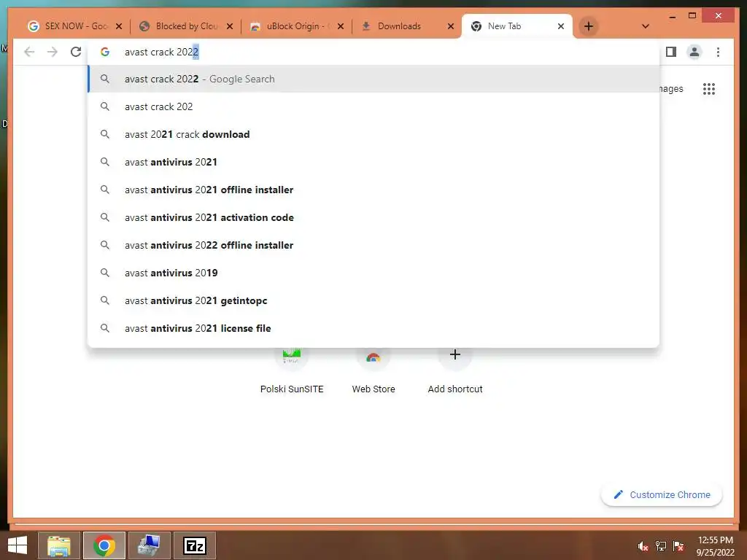Select suggestion avast antivirus 2021 license file
The height and width of the screenshot is (560, 747).
coord(374,328)
